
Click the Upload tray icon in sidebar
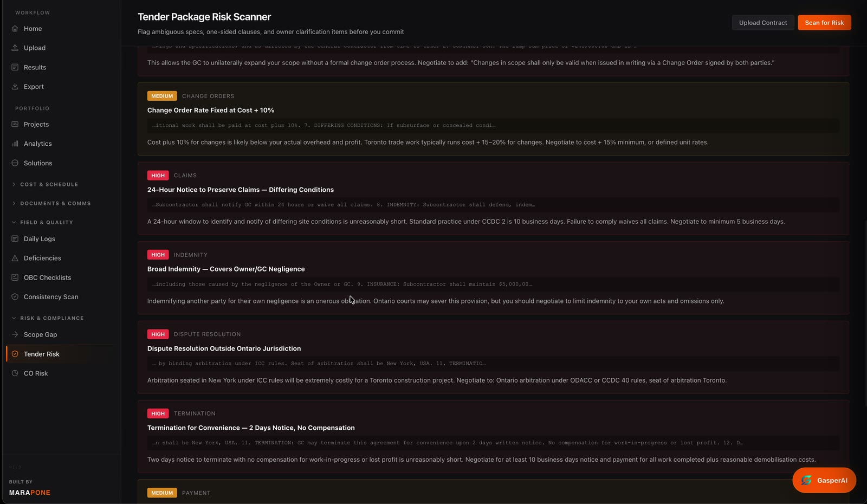(x=15, y=48)
